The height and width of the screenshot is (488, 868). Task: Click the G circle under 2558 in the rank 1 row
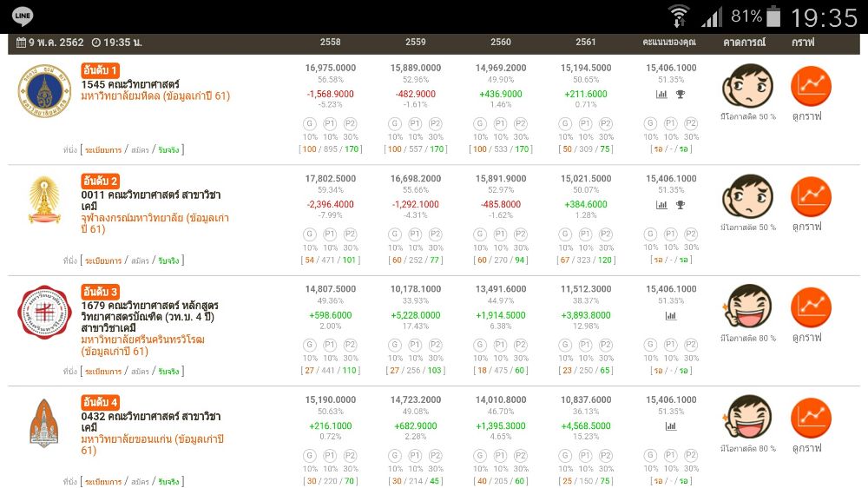coord(310,124)
